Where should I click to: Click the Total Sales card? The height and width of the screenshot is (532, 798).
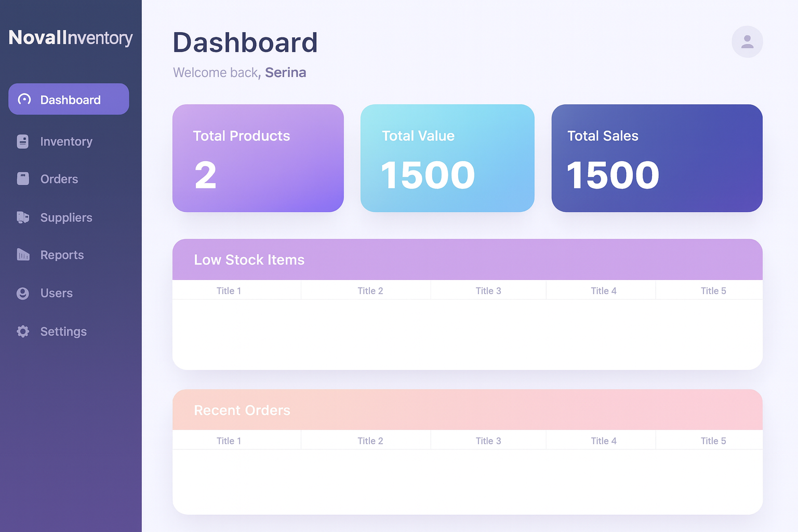657,158
